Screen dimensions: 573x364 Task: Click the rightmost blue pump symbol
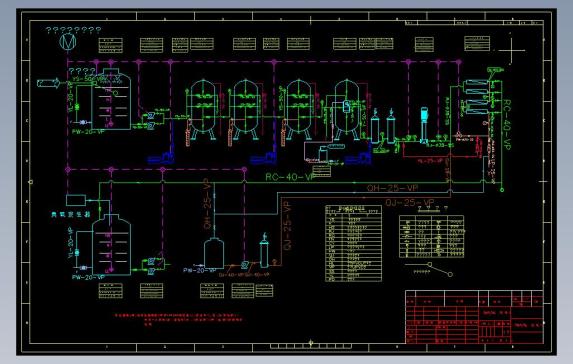358,158
